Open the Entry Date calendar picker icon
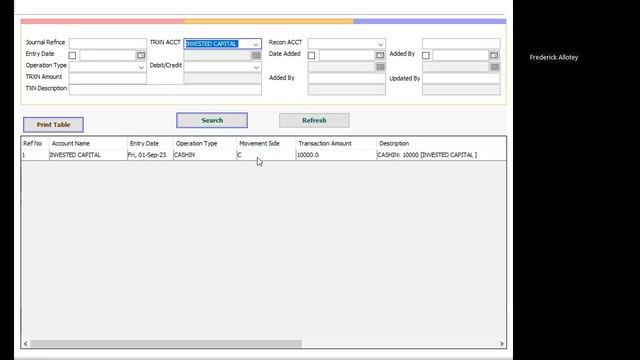The height and width of the screenshot is (360, 640). tap(141, 55)
